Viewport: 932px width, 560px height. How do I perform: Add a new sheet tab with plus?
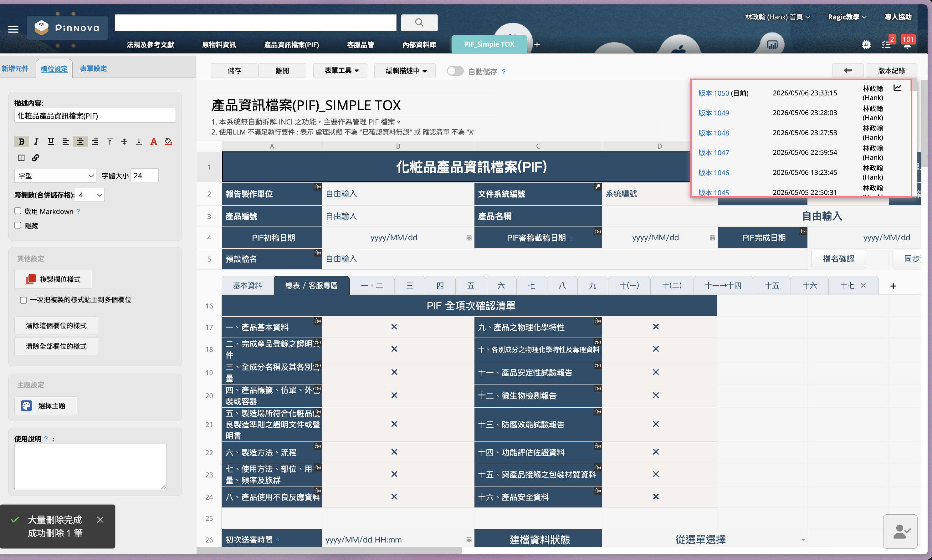pyautogui.click(x=893, y=286)
